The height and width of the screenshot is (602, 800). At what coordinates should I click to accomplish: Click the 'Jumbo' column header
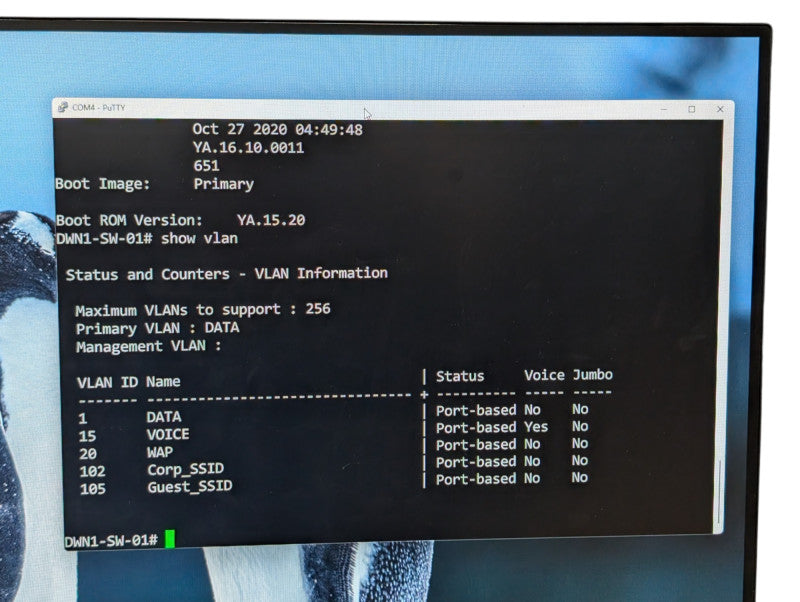592,375
